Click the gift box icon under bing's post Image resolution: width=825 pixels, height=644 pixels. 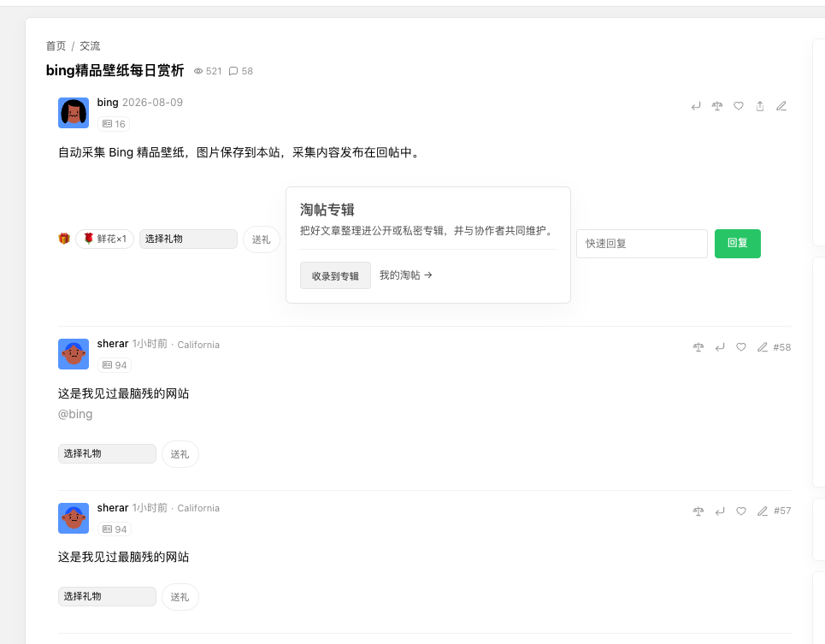point(63,239)
